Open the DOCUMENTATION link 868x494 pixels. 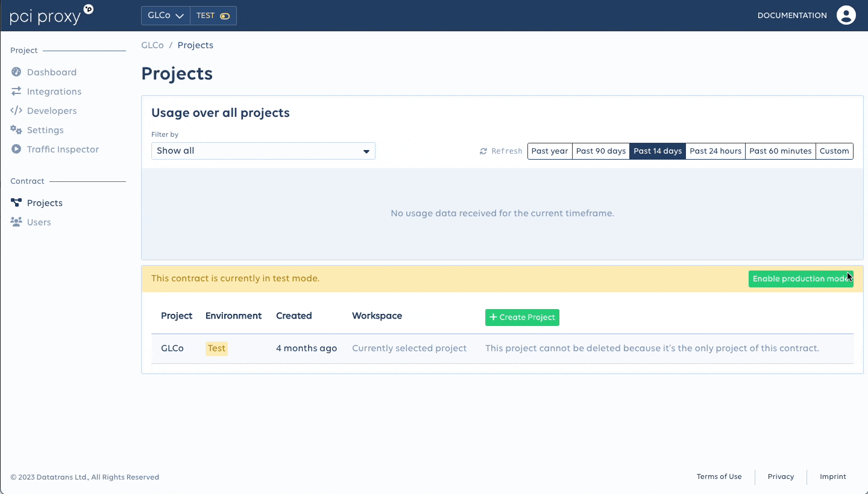[x=792, y=16]
